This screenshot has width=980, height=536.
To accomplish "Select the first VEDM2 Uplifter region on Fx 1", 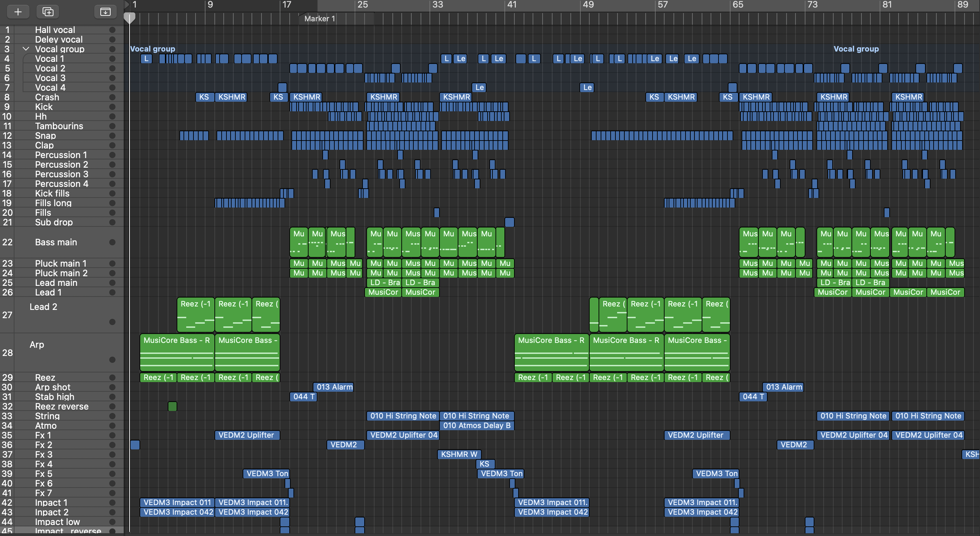I will pyautogui.click(x=247, y=435).
